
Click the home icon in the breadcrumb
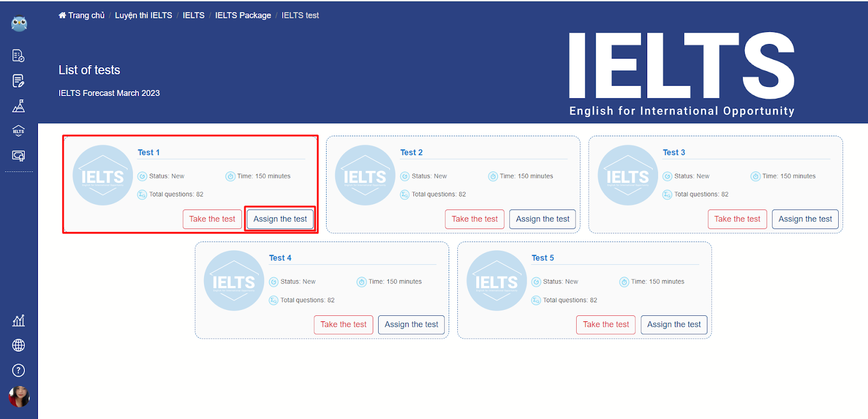point(62,15)
